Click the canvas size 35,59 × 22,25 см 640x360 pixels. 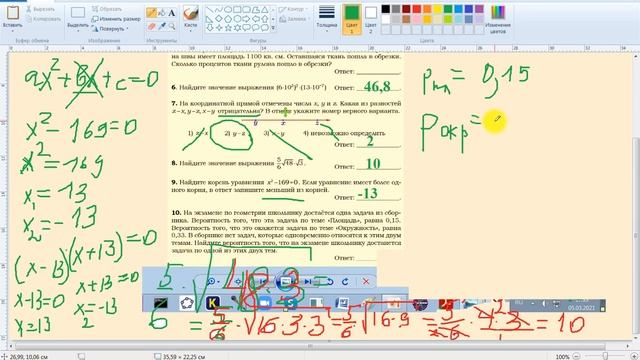[x=180, y=356]
